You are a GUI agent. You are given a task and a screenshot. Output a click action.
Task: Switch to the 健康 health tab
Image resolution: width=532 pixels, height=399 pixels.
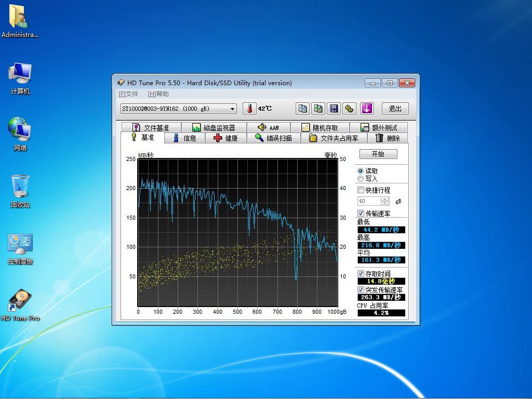225,138
